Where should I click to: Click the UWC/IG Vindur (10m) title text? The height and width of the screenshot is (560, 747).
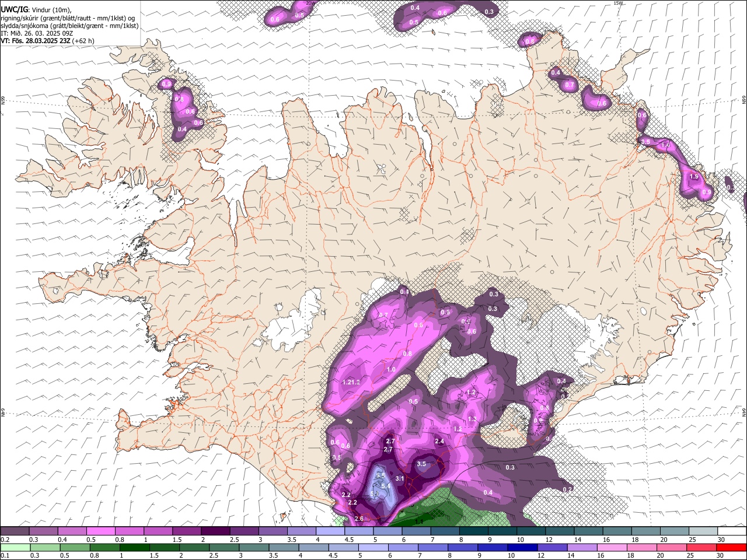click(x=36, y=9)
